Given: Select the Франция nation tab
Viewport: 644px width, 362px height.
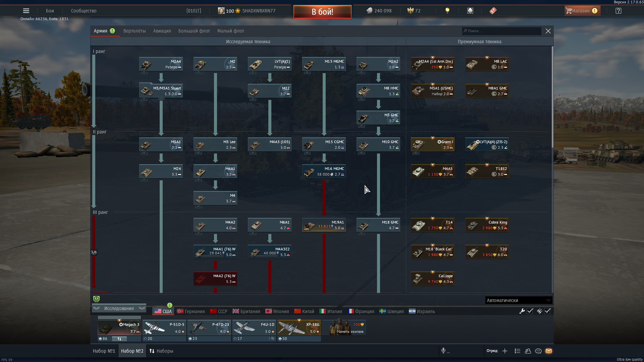Looking at the screenshot, I should click(x=361, y=311).
